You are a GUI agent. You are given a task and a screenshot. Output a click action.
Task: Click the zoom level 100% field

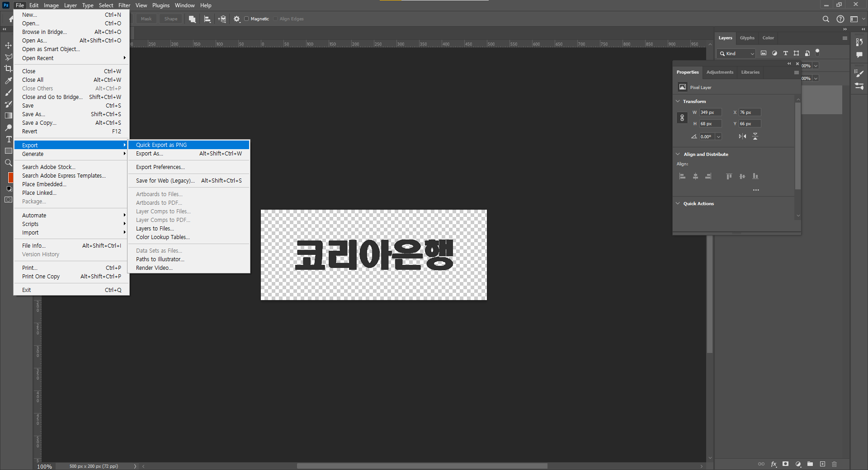[x=45, y=466]
